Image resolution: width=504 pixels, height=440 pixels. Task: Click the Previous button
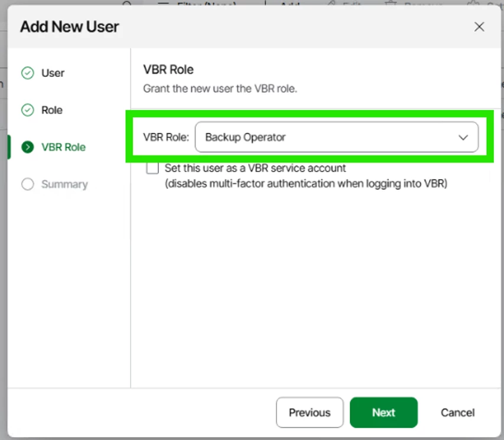click(310, 412)
